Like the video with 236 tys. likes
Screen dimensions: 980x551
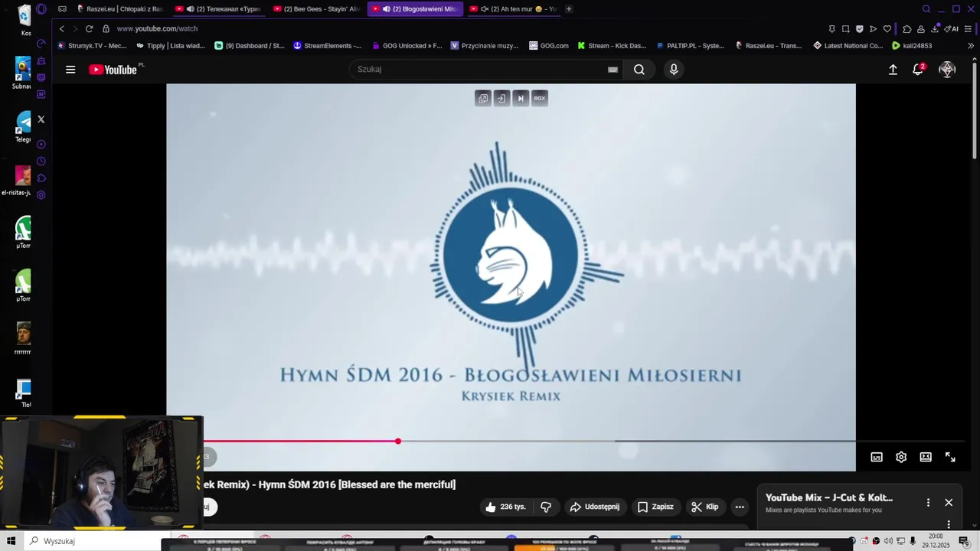(x=505, y=507)
